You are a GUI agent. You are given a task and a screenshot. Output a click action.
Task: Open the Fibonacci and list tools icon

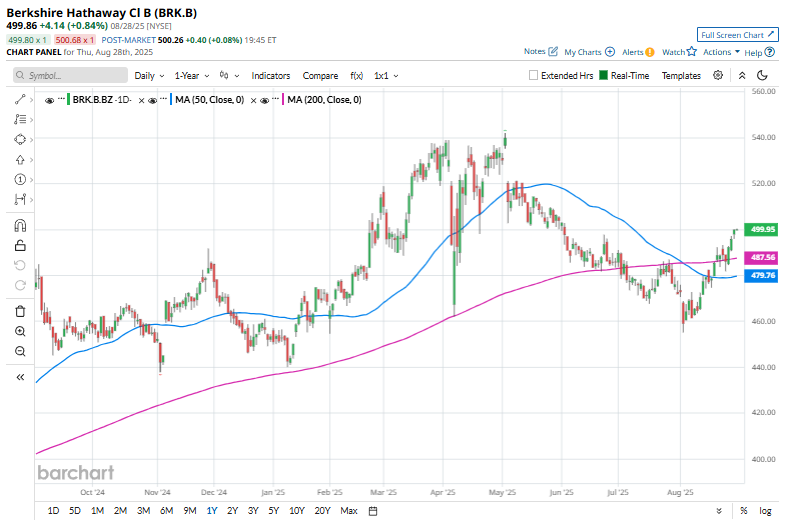click(x=20, y=119)
